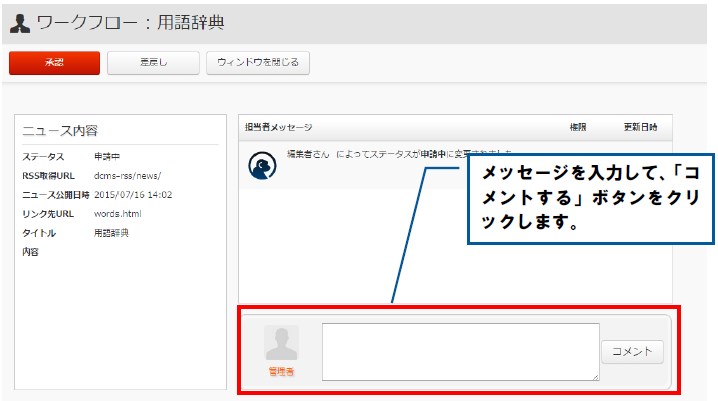The height and width of the screenshot is (401, 718).
Task: Click the ワークフロー：用語辞典 page title
Action: [x=130, y=22]
